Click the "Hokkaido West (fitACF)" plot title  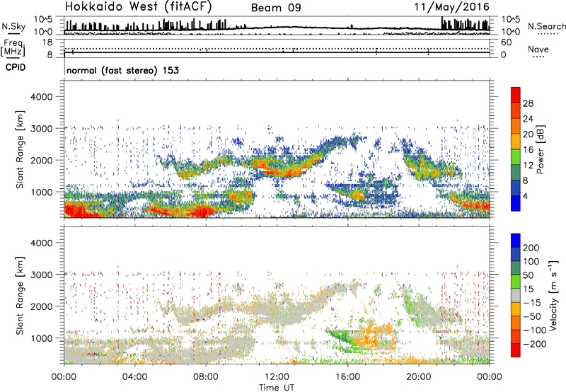[138, 6]
